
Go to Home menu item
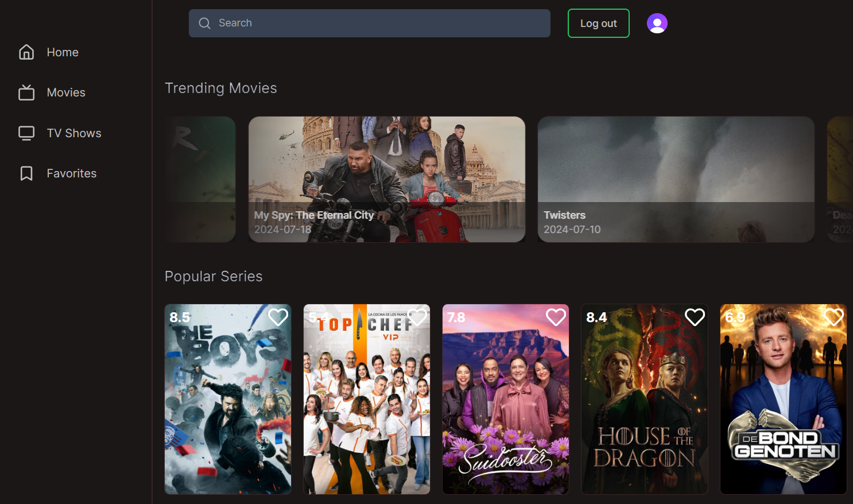click(x=63, y=52)
